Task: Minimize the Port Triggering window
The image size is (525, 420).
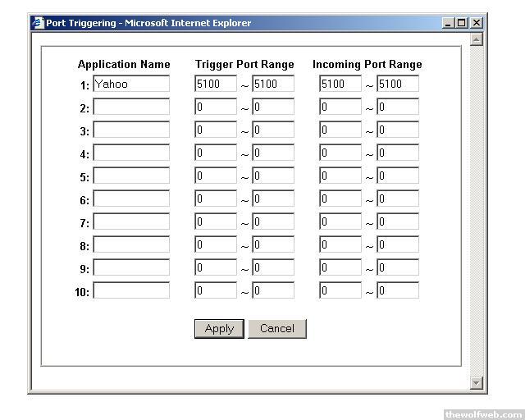Action: (448, 23)
